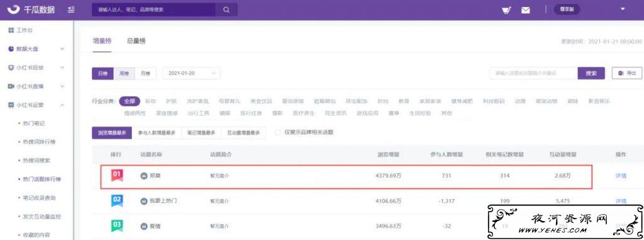The height and width of the screenshot is (240, 644).
Task: Click the 导出 export button
Action: [x=627, y=73]
